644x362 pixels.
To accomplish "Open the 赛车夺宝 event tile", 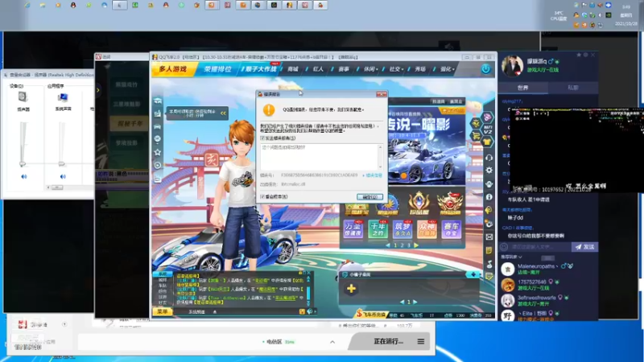I will coord(452,229).
